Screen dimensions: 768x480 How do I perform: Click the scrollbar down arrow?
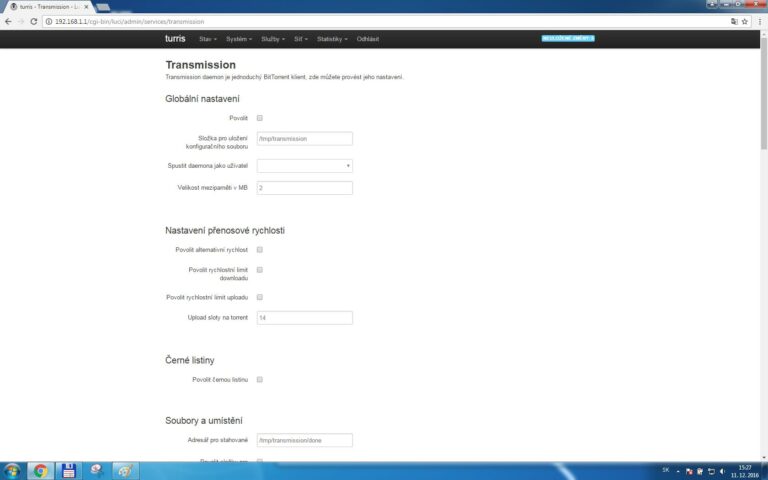coord(764,458)
